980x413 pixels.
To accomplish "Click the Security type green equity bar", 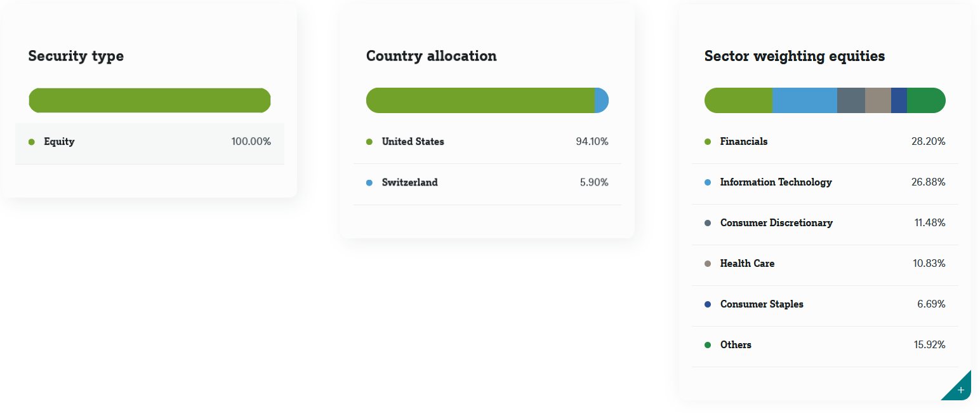I will click(150, 100).
